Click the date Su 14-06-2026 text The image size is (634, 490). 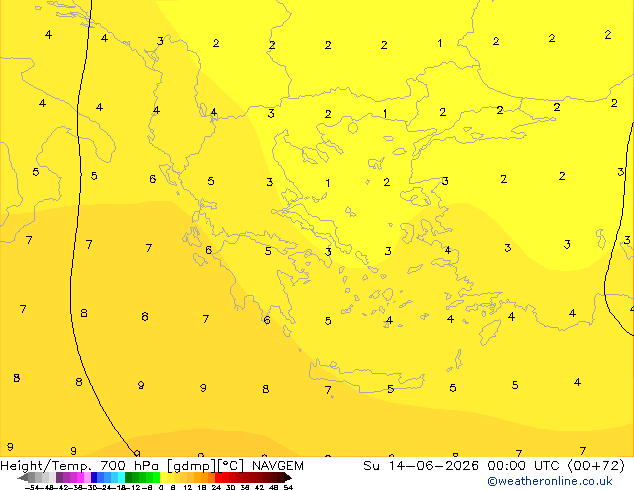421,466
